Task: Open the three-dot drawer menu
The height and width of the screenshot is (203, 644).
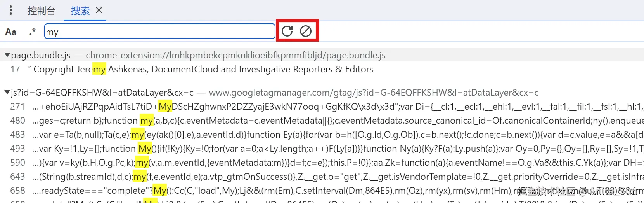Action: [11, 10]
